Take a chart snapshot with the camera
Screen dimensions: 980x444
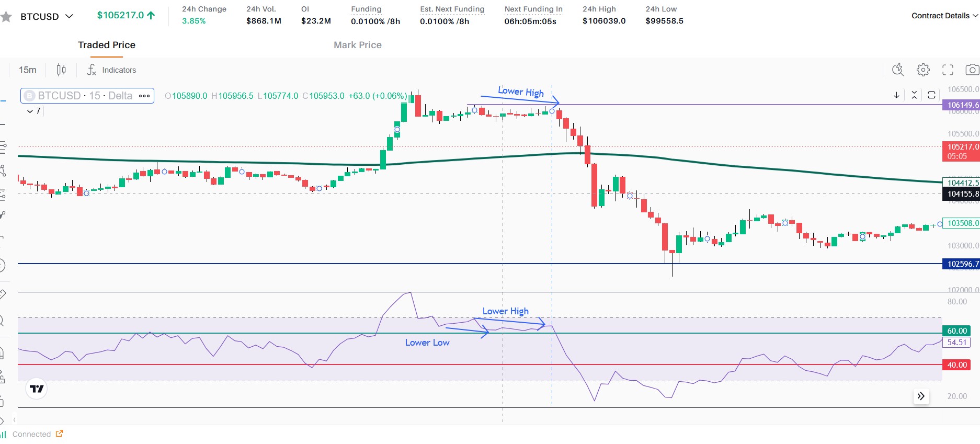(x=972, y=70)
